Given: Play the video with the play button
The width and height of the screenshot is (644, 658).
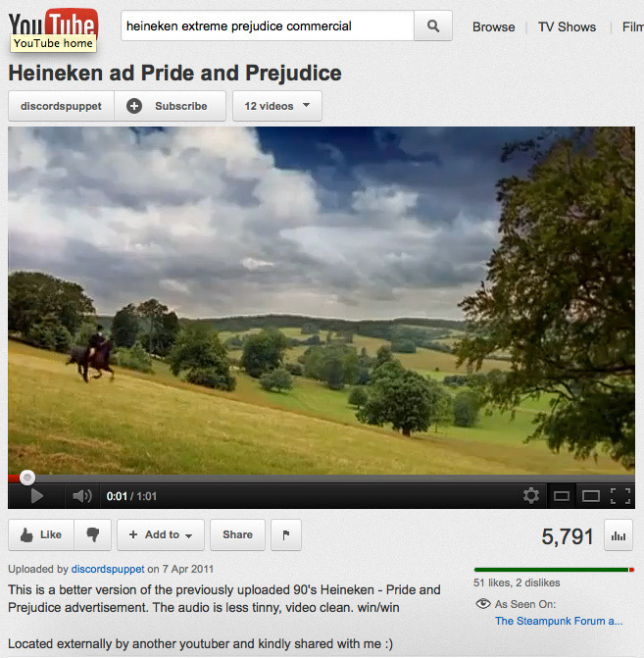Looking at the screenshot, I should (37, 496).
